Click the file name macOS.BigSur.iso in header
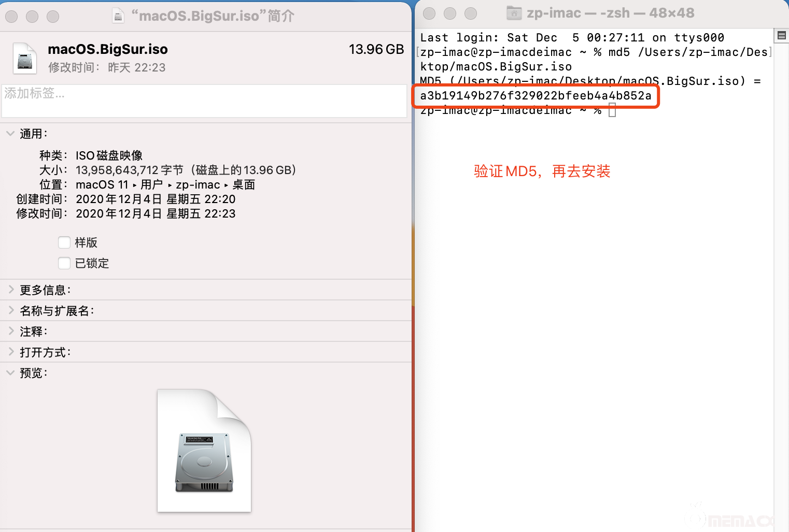789x532 pixels. [x=108, y=49]
